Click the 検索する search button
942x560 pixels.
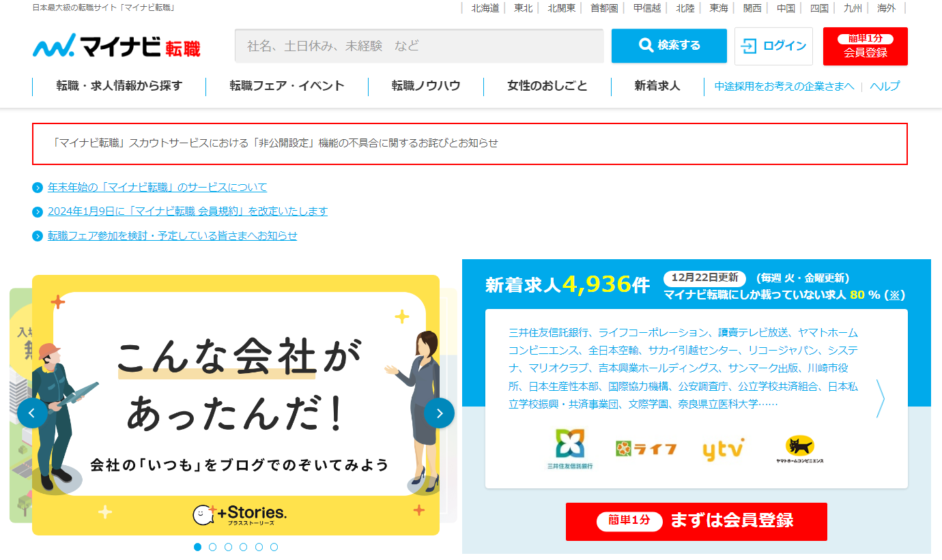[x=669, y=46]
